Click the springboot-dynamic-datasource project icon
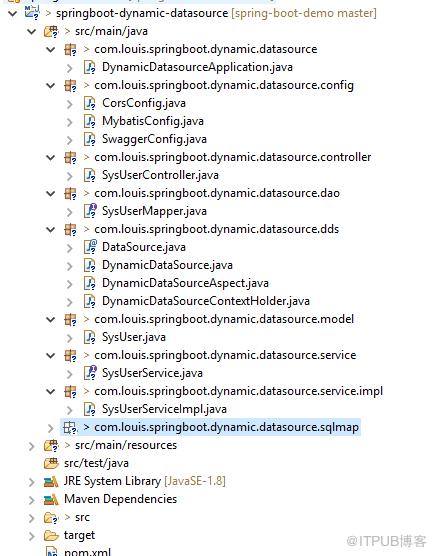The height and width of the screenshot is (556, 436). coord(32,13)
